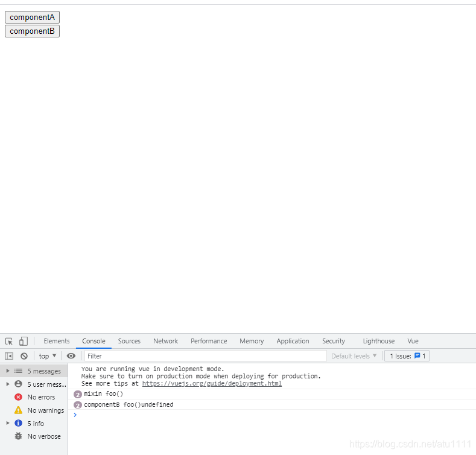Viewport: 476px width, 455px height.
Task: Switch to the Console tab
Action: pos(94,341)
